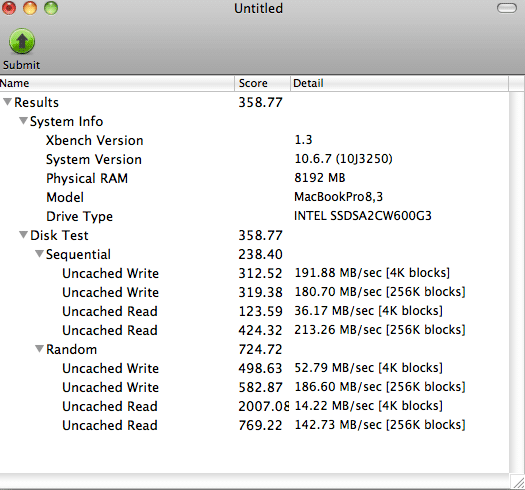Click the 52.79 MB/sec 4K blocks detail
This screenshot has width=525, height=490.
(368, 368)
